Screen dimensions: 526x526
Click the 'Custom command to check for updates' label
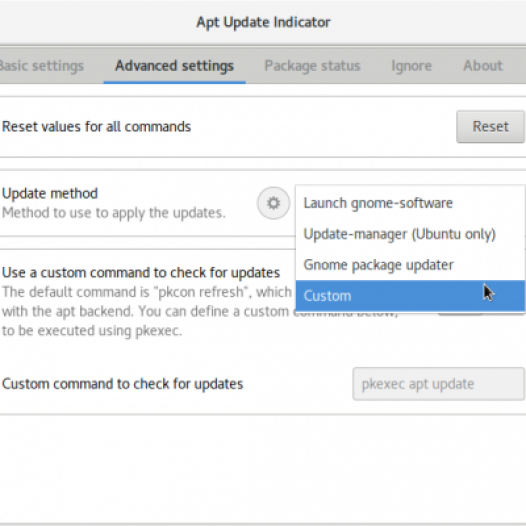122,384
